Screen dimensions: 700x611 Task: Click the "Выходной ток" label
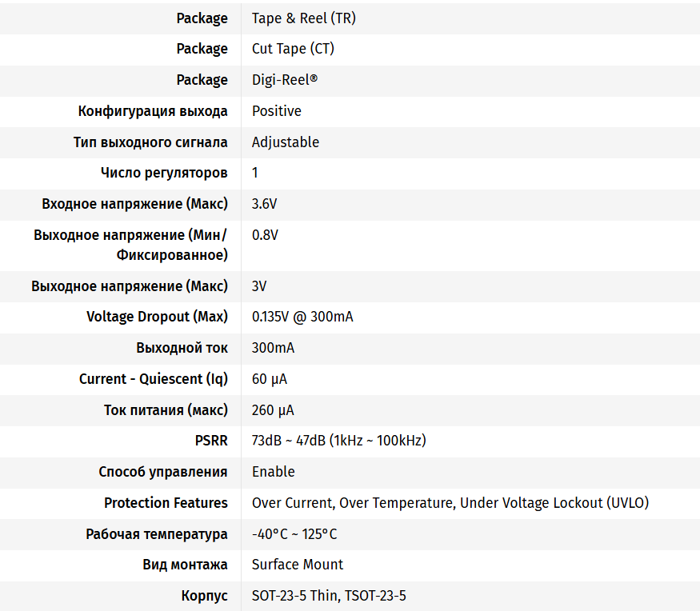tap(182, 348)
